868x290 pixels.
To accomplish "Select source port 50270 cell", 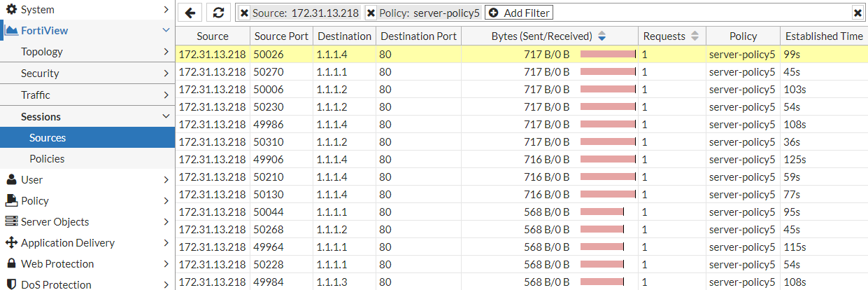I will click(280, 71).
